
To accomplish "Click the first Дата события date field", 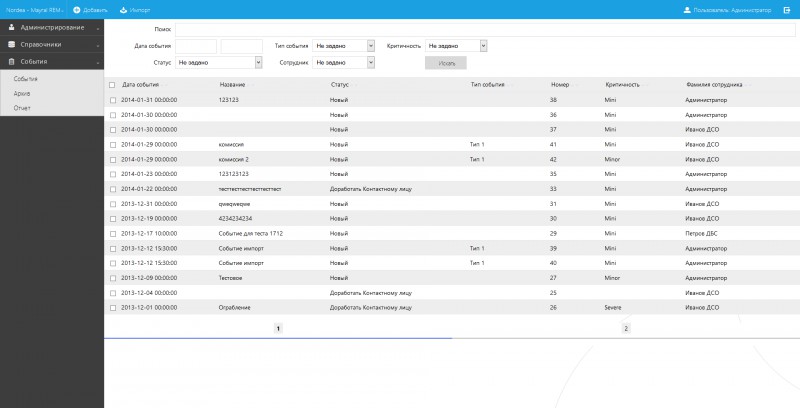I will (x=196, y=46).
